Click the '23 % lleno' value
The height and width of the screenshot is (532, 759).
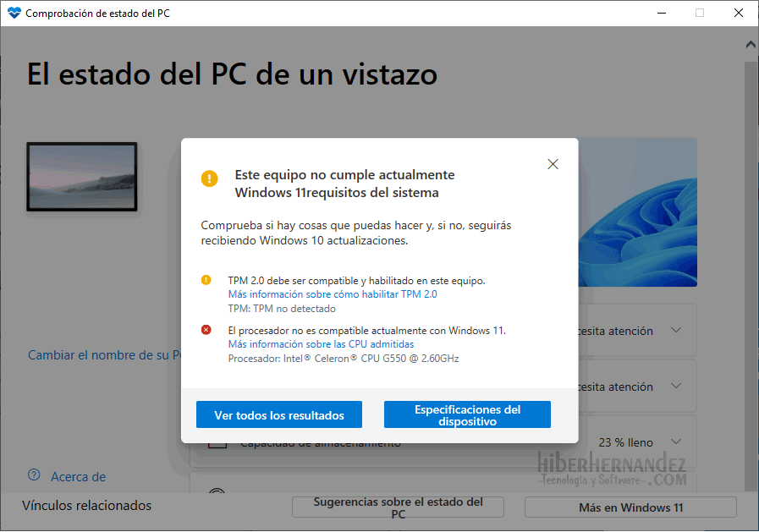coord(625,442)
